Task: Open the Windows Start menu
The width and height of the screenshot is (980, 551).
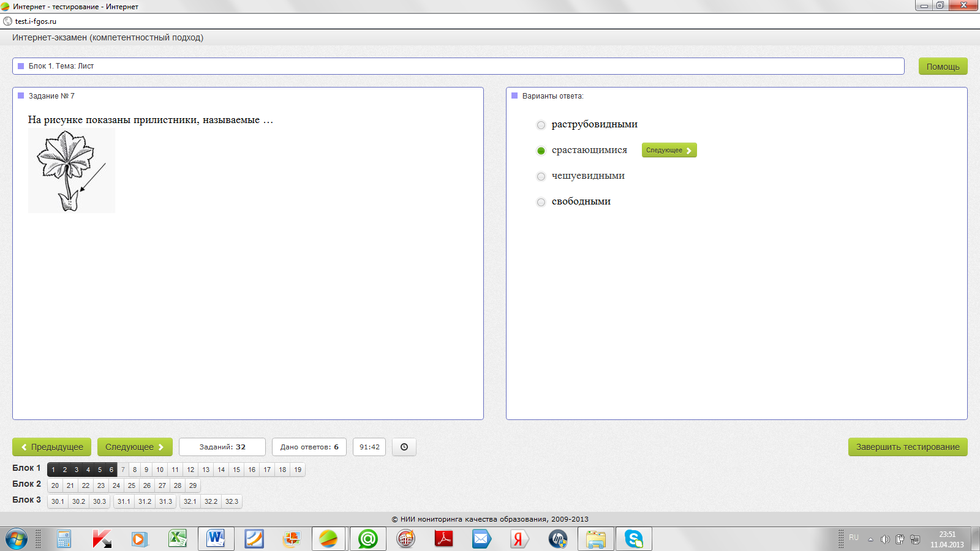Action: [x=17, y=539]
